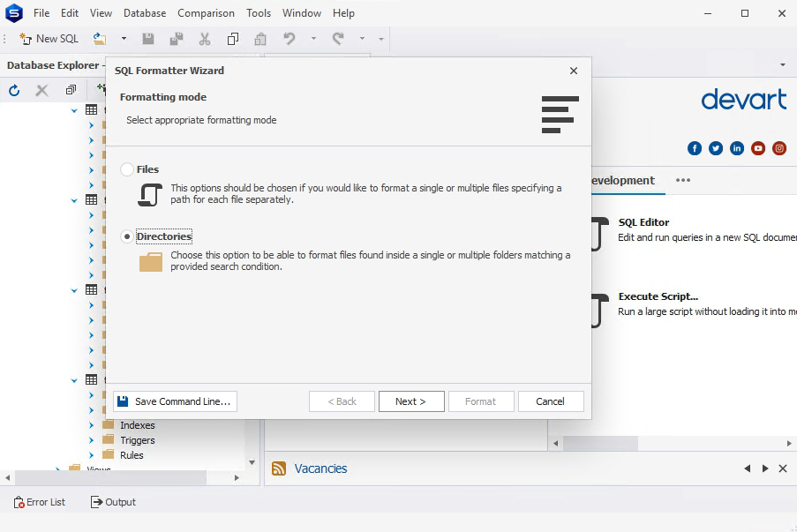
Task: Show previous Vacancies news item
Action: (x=748, y=468)
